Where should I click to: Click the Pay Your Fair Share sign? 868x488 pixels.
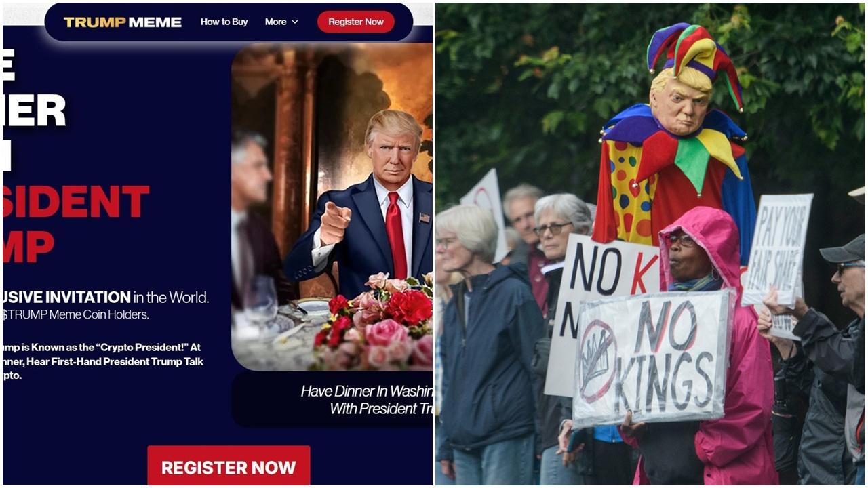point(778,249)
